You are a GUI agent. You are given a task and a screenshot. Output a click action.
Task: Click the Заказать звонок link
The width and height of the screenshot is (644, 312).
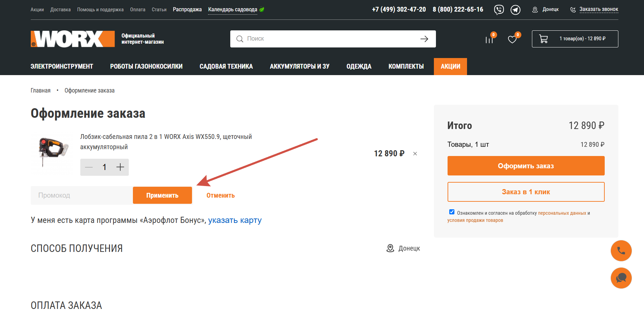coord(599,10)
